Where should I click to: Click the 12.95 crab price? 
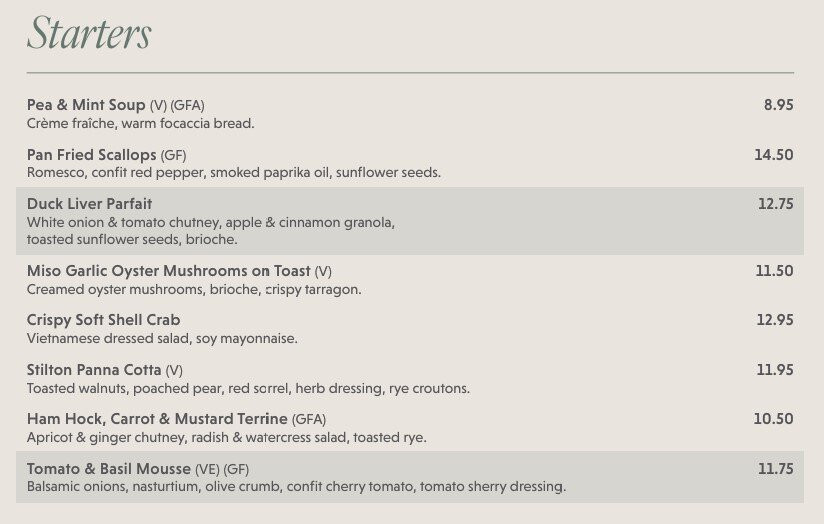pyautogui.click(x=775, y=320)
